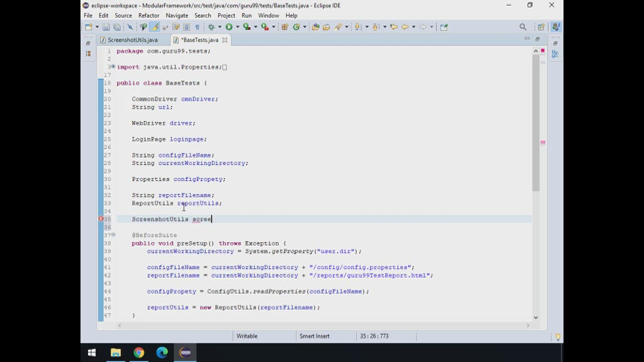This screenshot has width=644, height=362.
Task: Click the green Run button
Action: (x=229, y=27)
